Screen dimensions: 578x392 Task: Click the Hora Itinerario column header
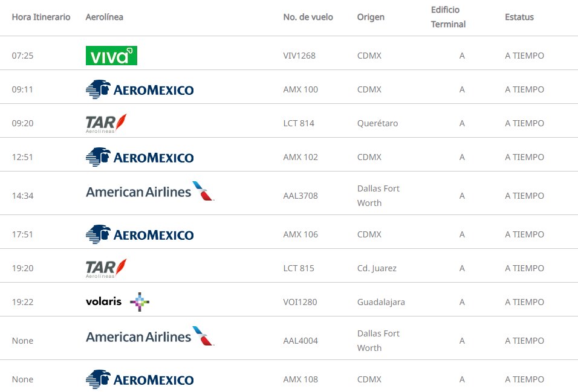click(41, 17)
